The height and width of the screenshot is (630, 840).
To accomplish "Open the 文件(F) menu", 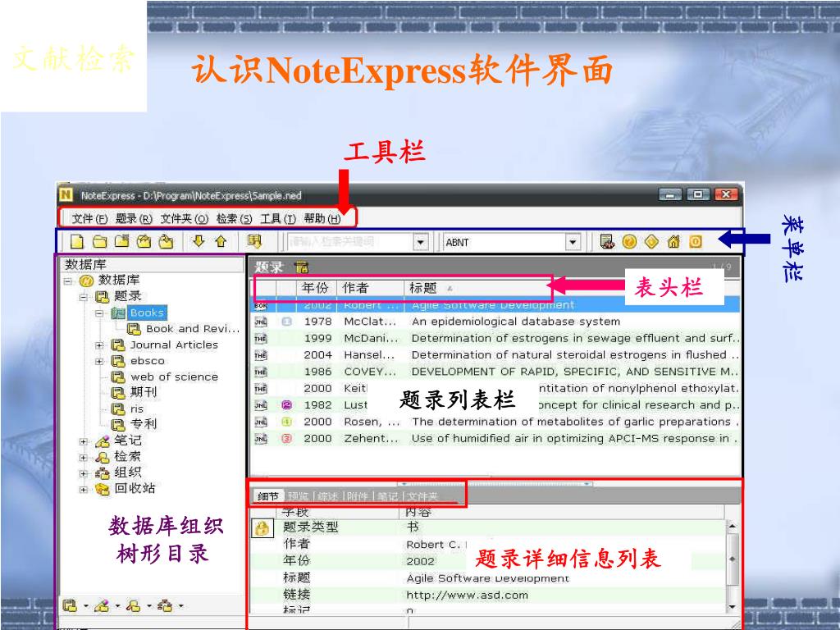I will pos(89,218).
